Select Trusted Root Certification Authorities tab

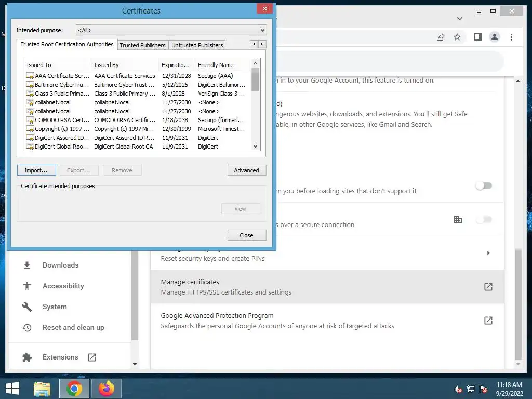coord(67,45)
